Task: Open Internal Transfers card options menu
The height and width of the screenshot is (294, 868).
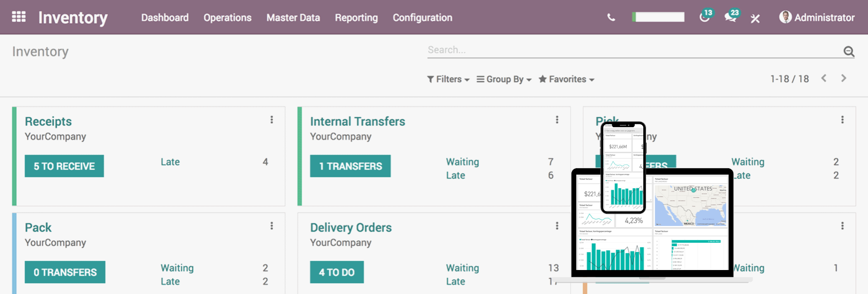Action: tap(557, 119)
